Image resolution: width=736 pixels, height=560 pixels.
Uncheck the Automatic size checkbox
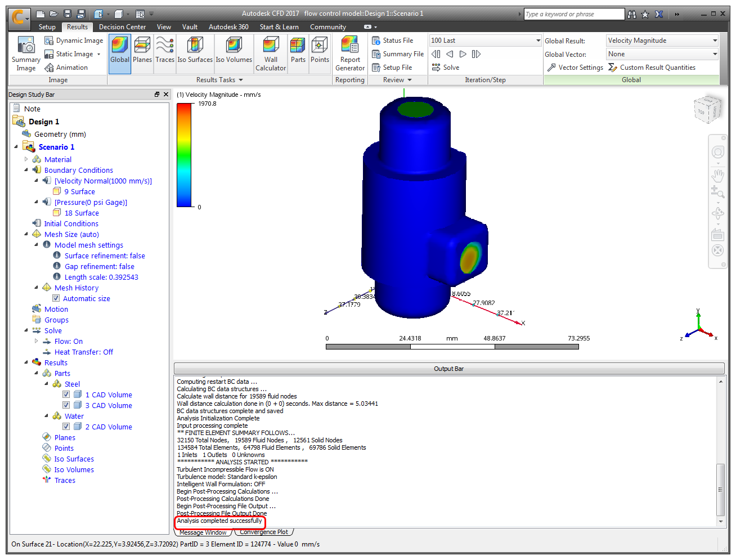click(x=56, y=298)
